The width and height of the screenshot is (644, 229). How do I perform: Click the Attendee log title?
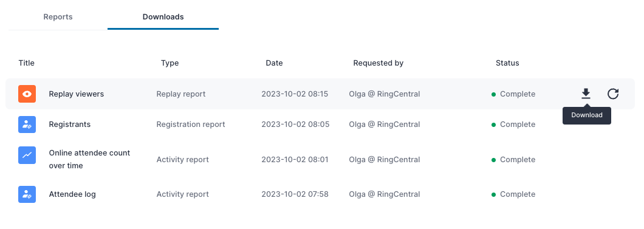[72, 194]
